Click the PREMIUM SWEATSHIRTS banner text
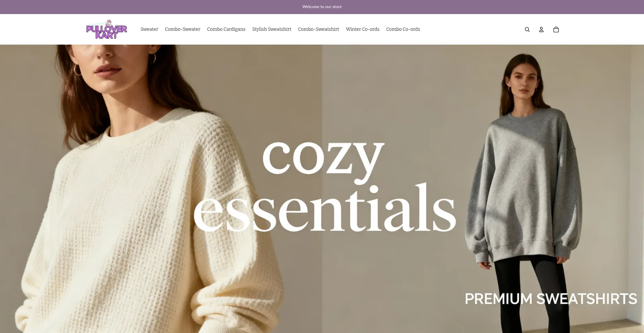Screen dimensions: 644x333 click(551, 299)
